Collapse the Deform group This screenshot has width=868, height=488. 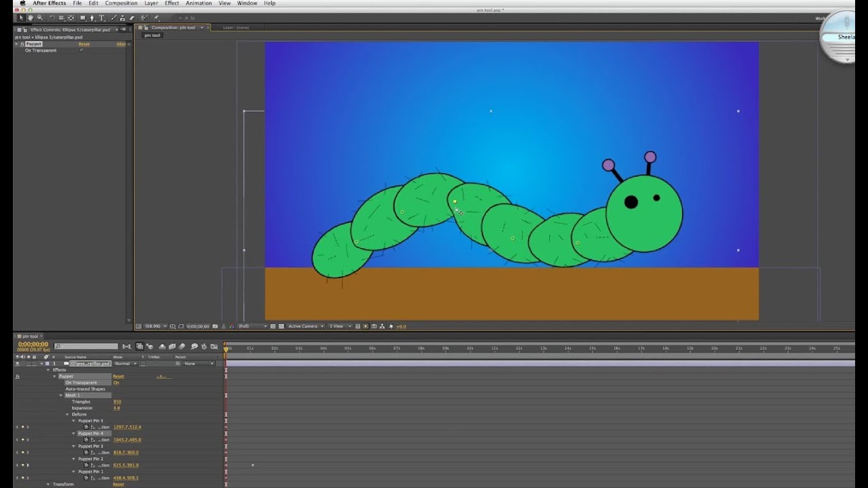(x=67, y=414)
